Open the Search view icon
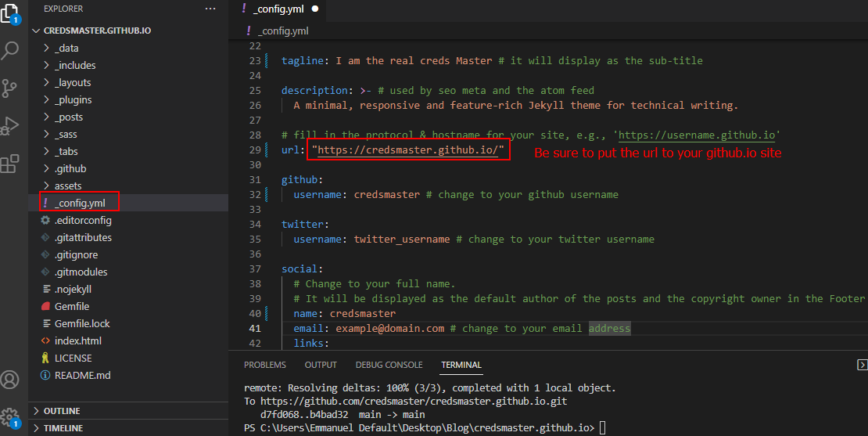Image resolution: width=868 pixels, height=436 pixels. click(10, 50)
